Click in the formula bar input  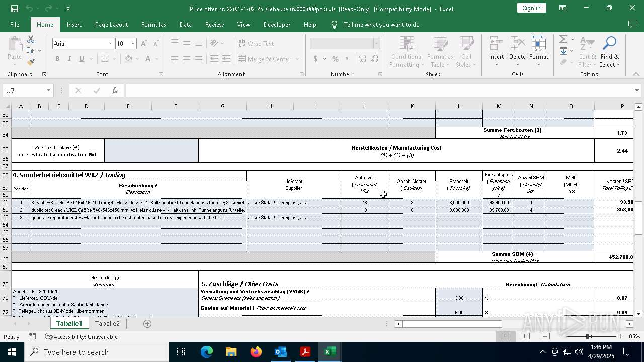[x=377, y=90]
